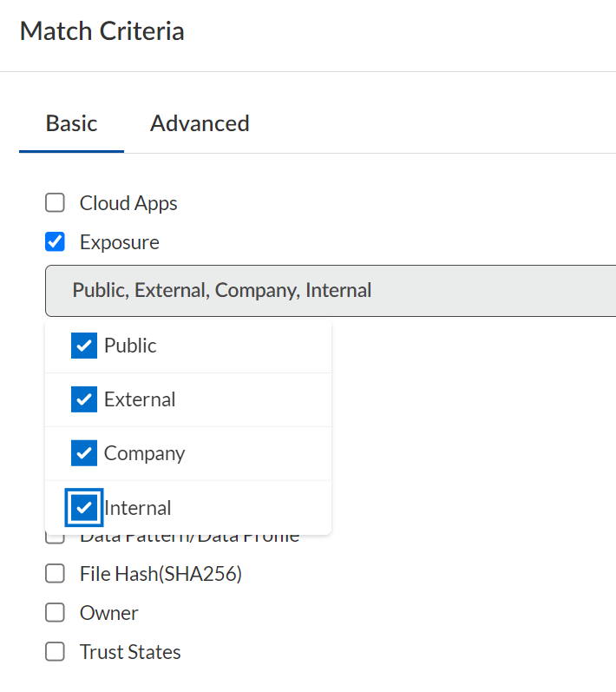Screen dimensions: 616x692
Task: Click the File Hash(SHA256) label text
Action: coord(161,574)
